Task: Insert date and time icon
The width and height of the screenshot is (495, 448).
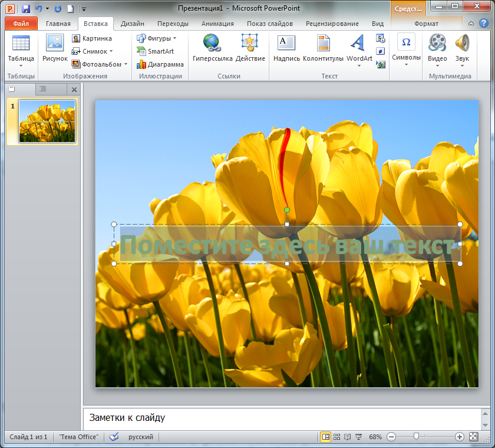Action: [x=381, y=38]
